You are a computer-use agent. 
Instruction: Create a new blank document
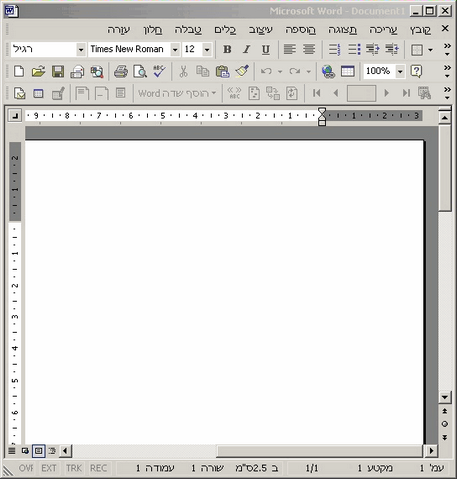point(19,71)
